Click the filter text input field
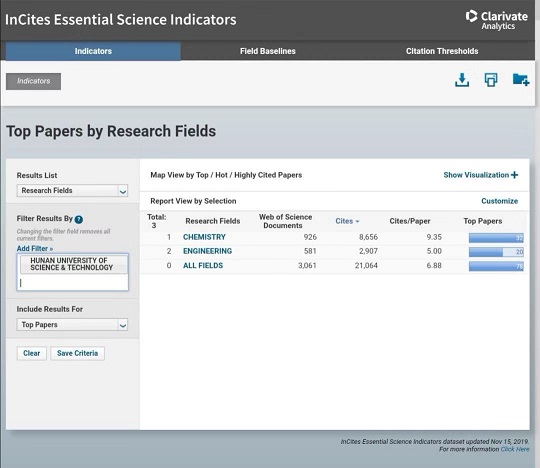This screenshot has height=468, width=540. (x=72, y=283)
